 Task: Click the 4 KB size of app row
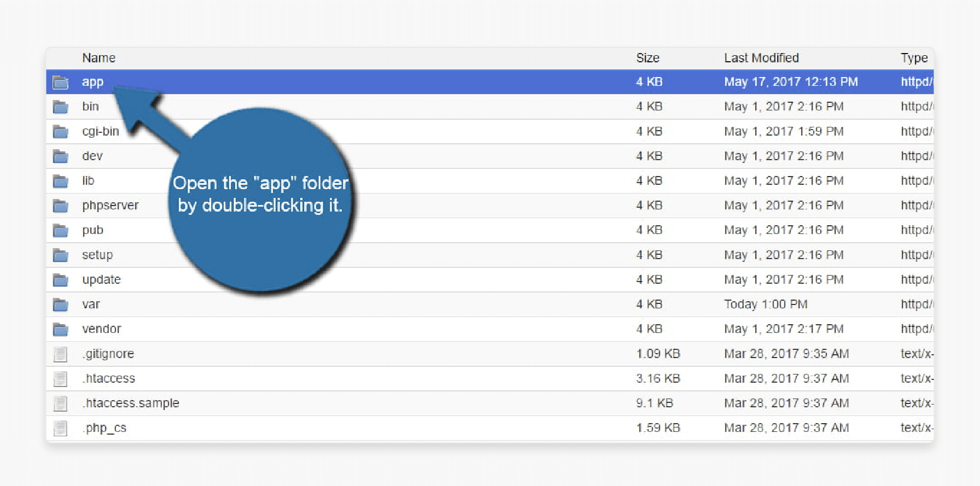click(649, 81)
